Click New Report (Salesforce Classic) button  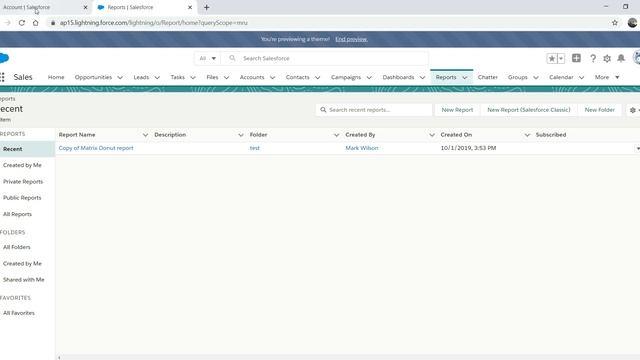[x=529, y=110]
